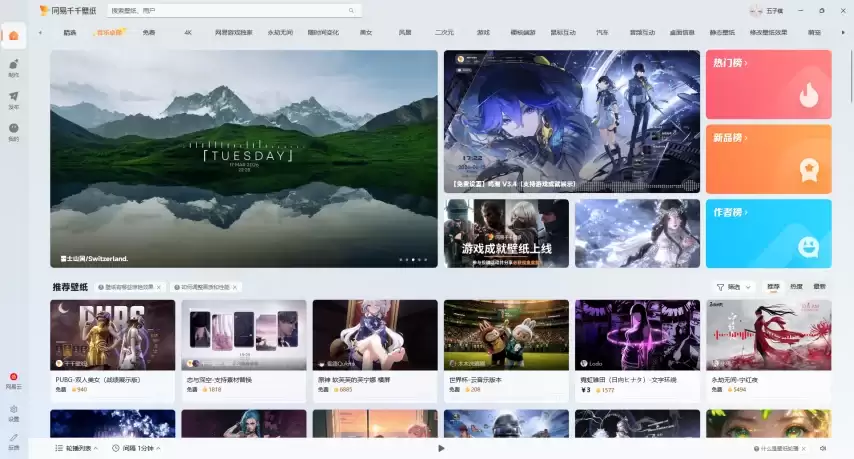Open the Switzerland TUESDAY mountain banner

click(x=243, y=159)
